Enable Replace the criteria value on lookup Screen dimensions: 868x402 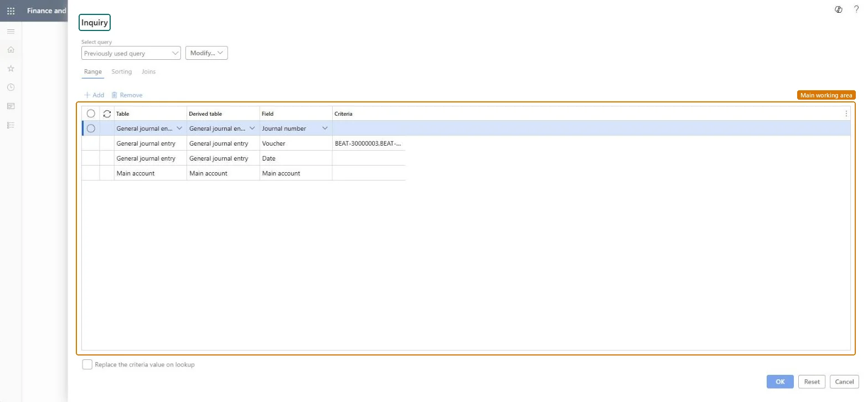(x=87, y=364)
